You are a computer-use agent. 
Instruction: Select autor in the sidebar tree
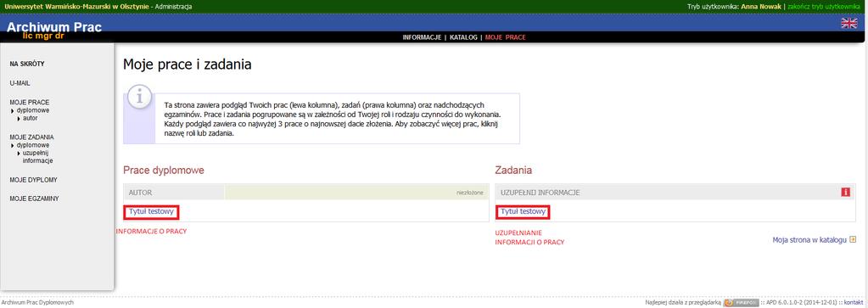[x=31, y=118]
